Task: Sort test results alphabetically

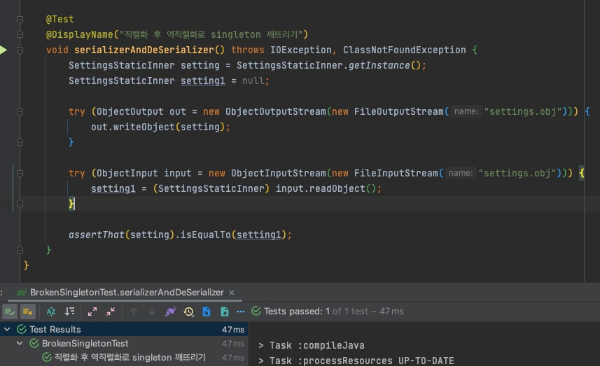Action: [x=51, y=312]
